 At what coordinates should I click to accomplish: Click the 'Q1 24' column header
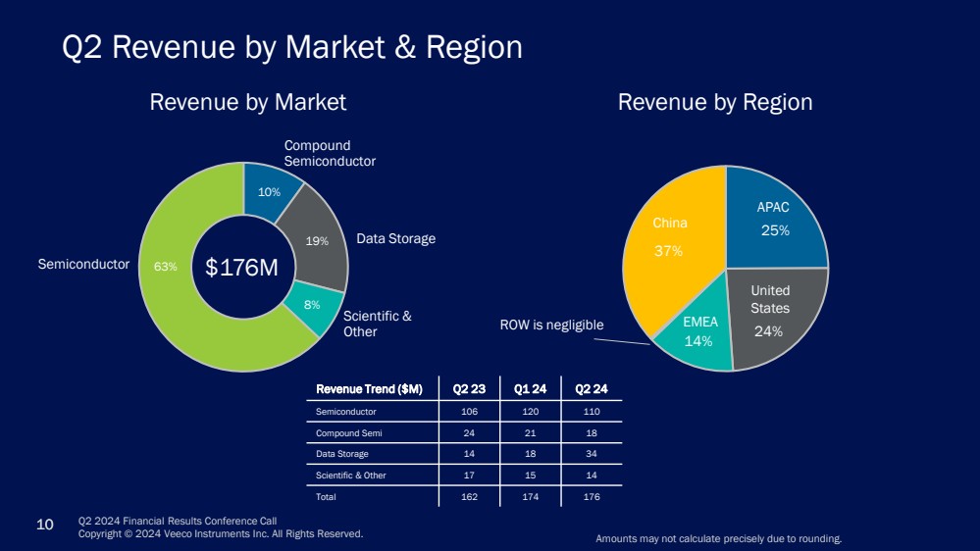click(x=530, y=389)
